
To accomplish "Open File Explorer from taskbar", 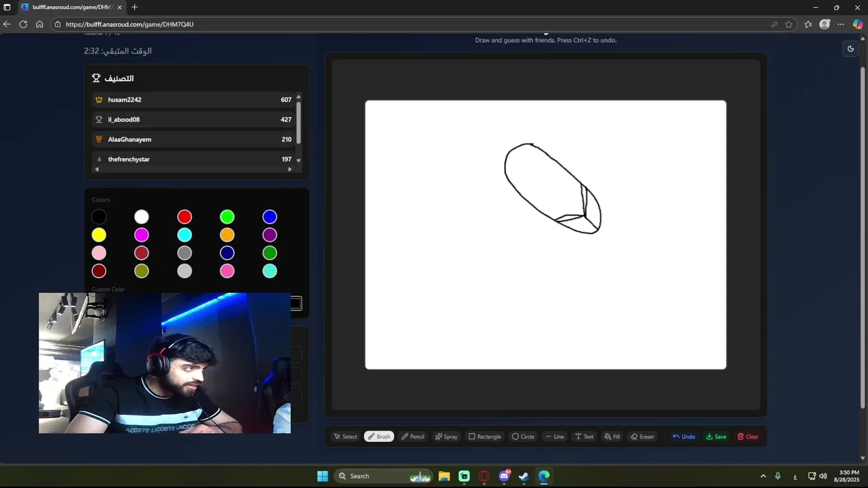I will [444, 476].
